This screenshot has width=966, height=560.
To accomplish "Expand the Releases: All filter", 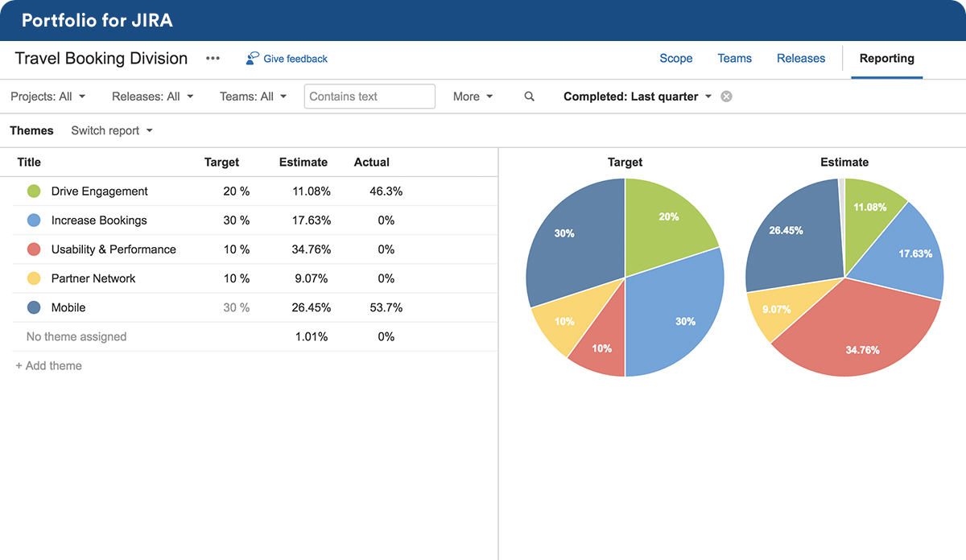I will (152, 97).
